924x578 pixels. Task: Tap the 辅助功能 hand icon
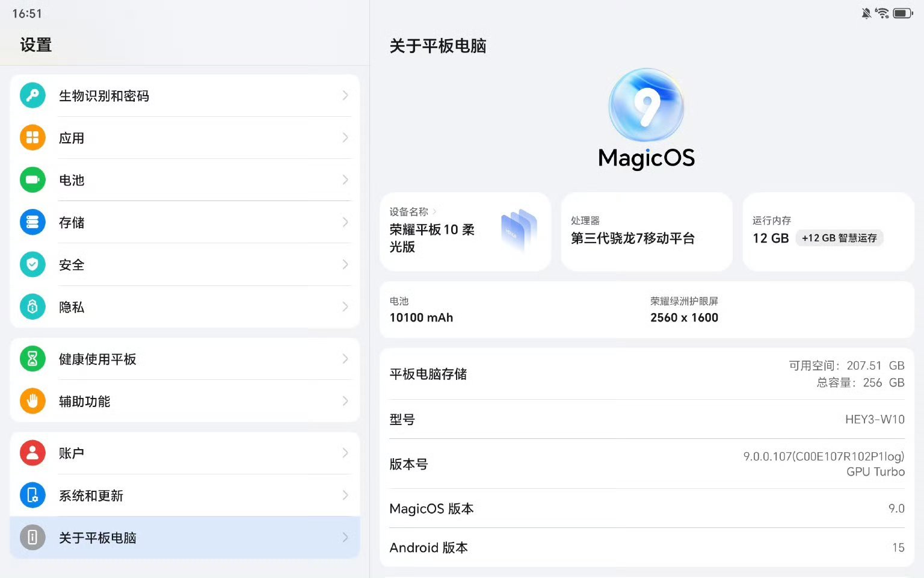tap(32, 401)
